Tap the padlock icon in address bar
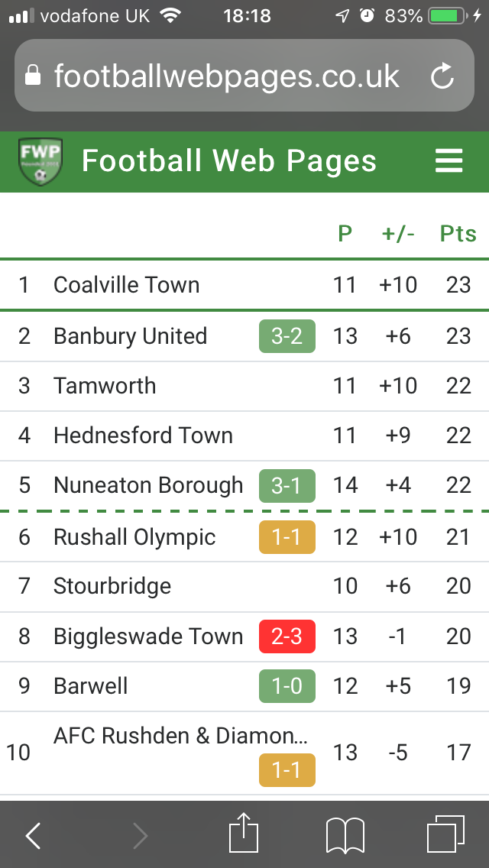 click(x=33, y=76)
